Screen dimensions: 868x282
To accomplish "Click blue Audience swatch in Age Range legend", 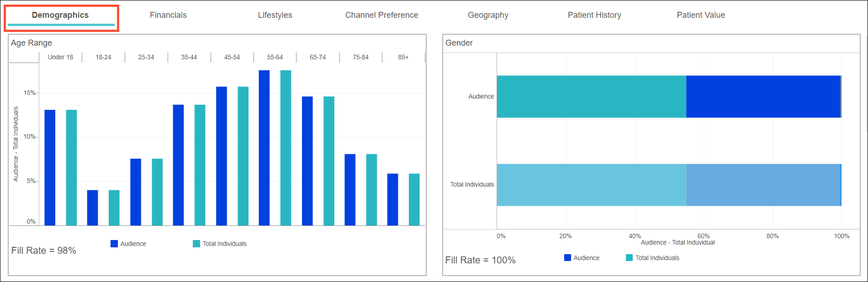I will pyautogui.click(x=114, y=244).
